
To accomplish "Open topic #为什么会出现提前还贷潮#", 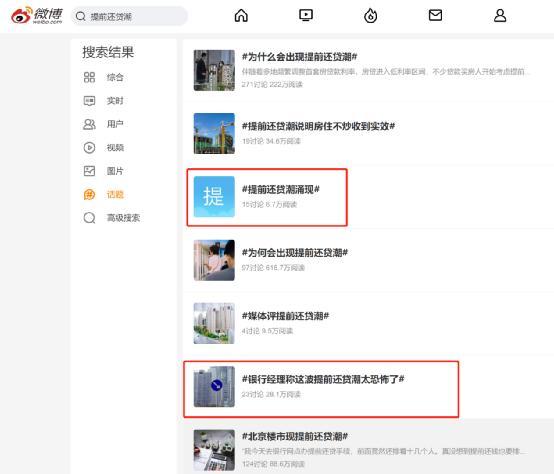I will [300, 57].
